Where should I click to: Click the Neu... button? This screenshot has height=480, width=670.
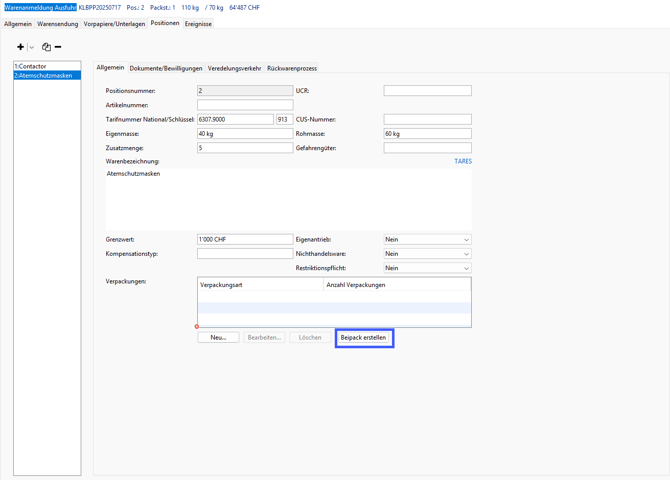pos(218,338)
